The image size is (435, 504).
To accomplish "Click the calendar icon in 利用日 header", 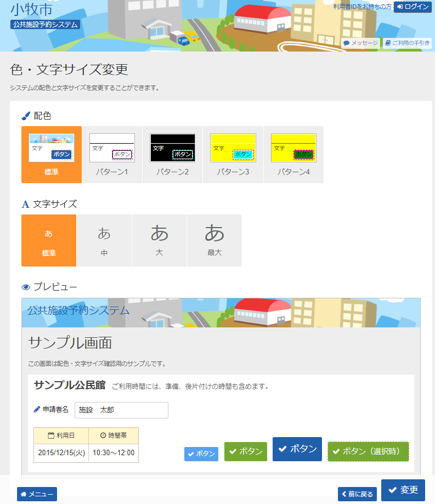I will pos(51,435).
